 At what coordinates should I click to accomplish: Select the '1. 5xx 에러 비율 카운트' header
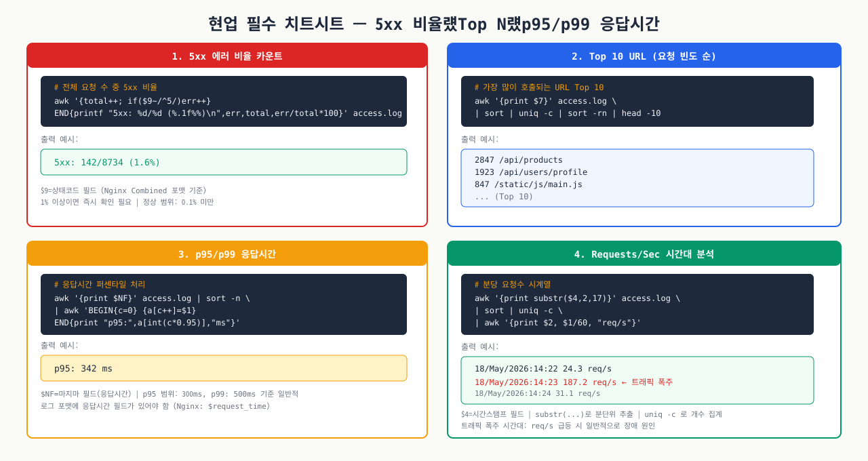(227, 56)
